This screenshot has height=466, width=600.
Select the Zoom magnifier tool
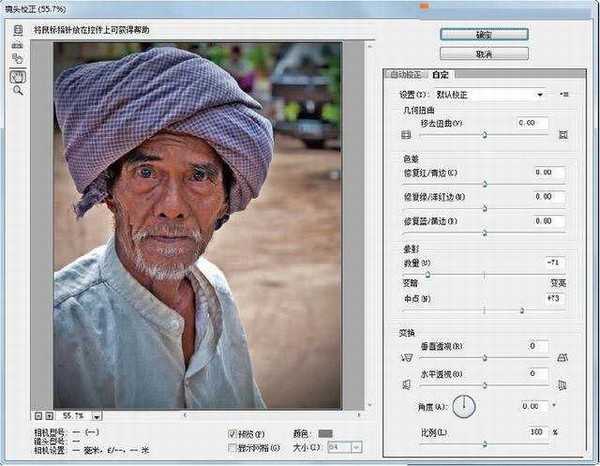click(18, 90)
